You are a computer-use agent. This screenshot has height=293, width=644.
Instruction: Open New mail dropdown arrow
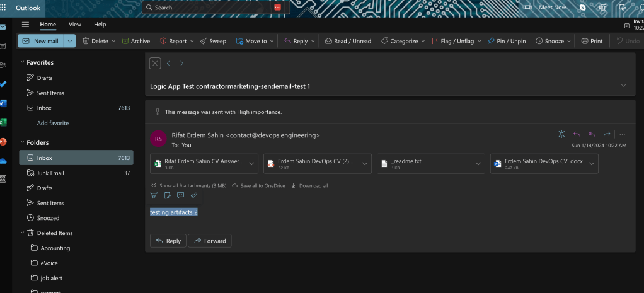tap(70, 41)
